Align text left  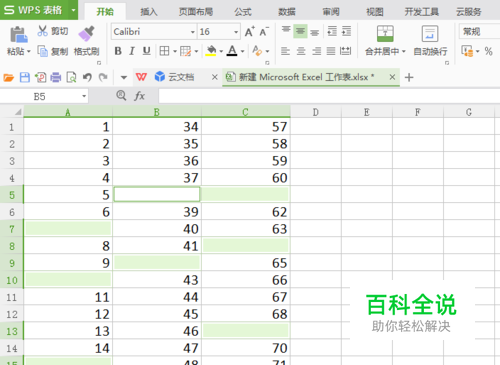285,51
